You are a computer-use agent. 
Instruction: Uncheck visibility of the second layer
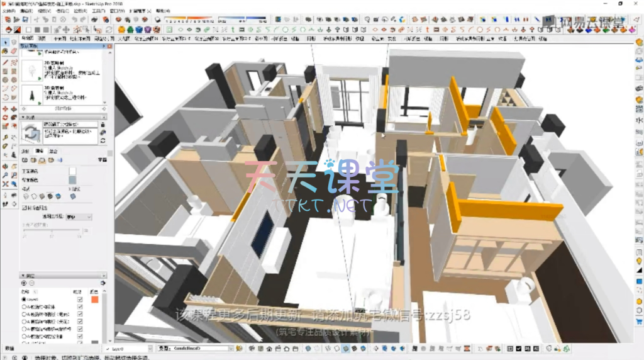(x=80, y=307)
